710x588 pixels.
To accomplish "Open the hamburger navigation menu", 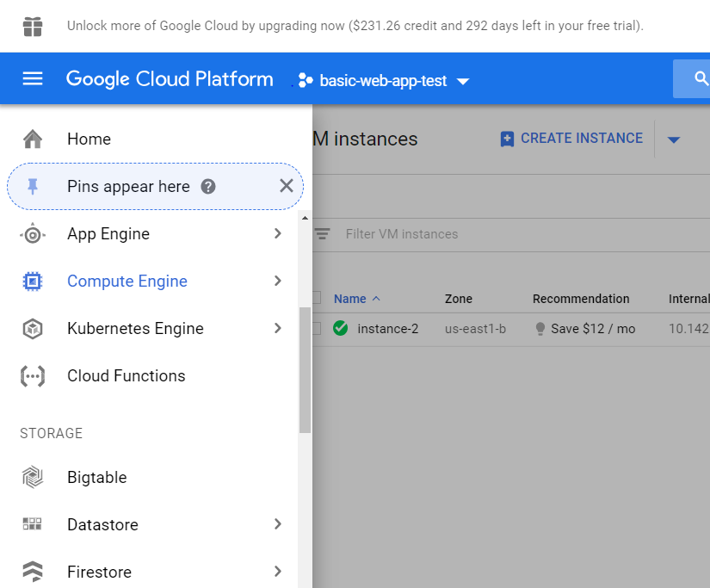I will (x=33, y=79).
